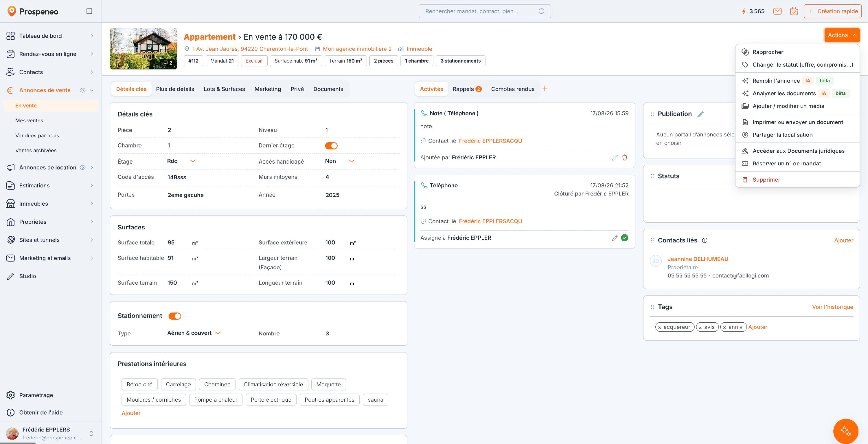
Task: Edit the Note (Téléphone) activity pencil
Action: [x=615, y=158]
